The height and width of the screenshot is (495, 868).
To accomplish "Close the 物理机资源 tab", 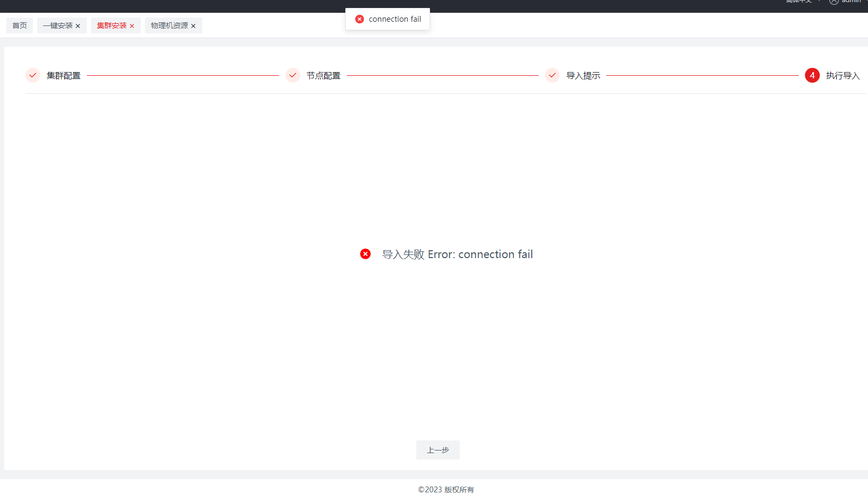I will pyautogui.click(x=193, y=26).
